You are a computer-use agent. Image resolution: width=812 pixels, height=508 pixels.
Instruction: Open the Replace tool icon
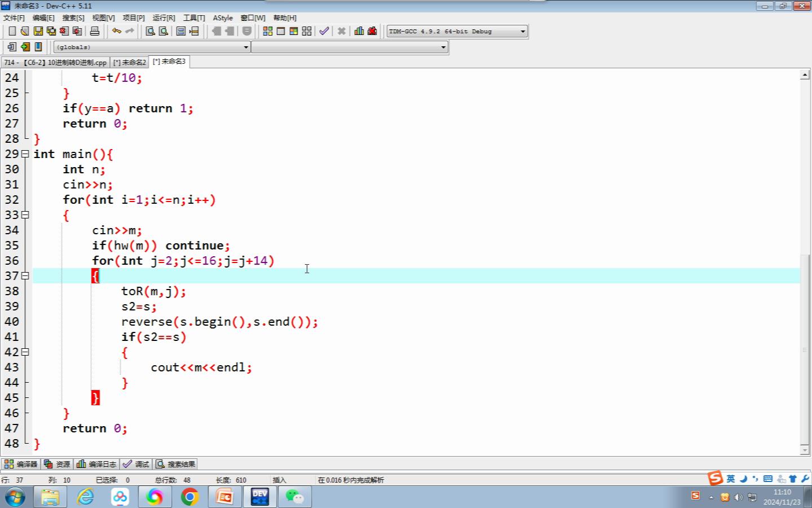(x=164, y=31)
